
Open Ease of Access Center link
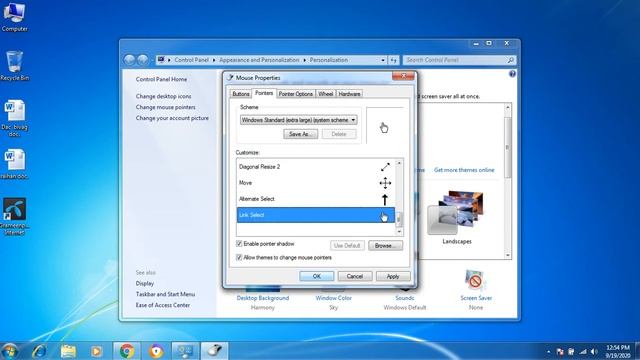point(162,305)
